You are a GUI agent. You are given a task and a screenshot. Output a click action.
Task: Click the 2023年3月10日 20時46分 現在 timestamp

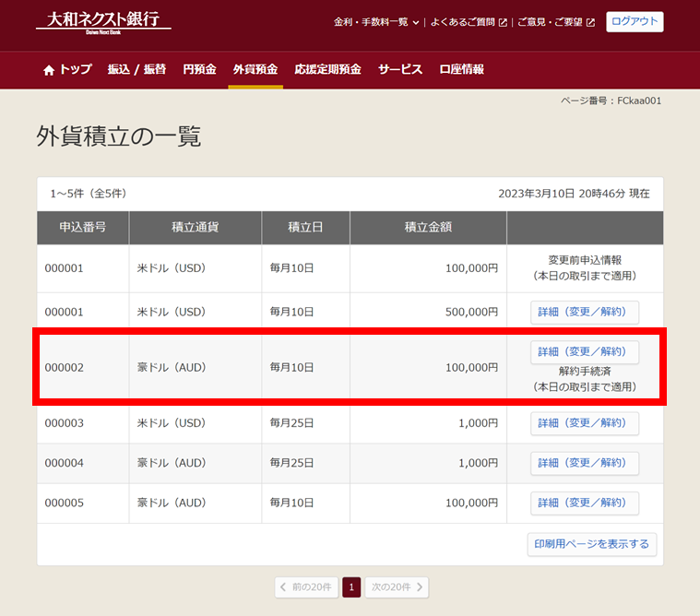(x=574, y=194)
